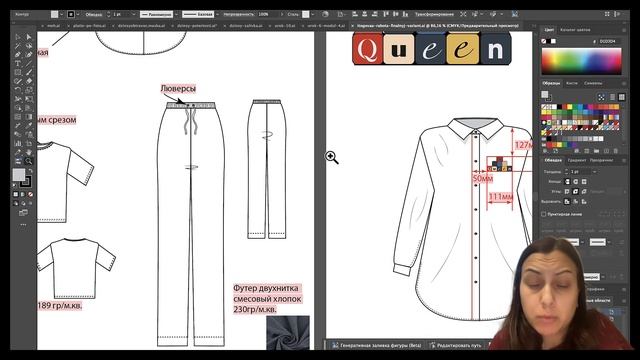640x360 pixels.
Task: Select the Lasso tool
Action: 29,46
